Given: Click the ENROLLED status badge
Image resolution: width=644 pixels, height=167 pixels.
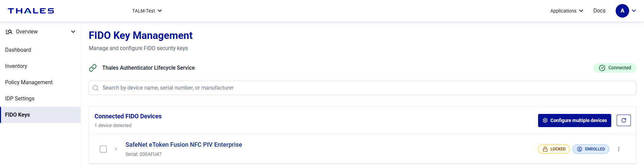Looking at the screenshot, I should tap(590, 149).
